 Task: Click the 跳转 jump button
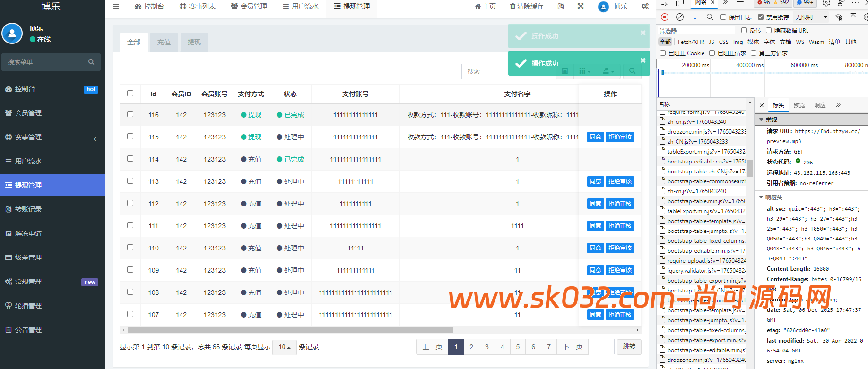(629, 347)
